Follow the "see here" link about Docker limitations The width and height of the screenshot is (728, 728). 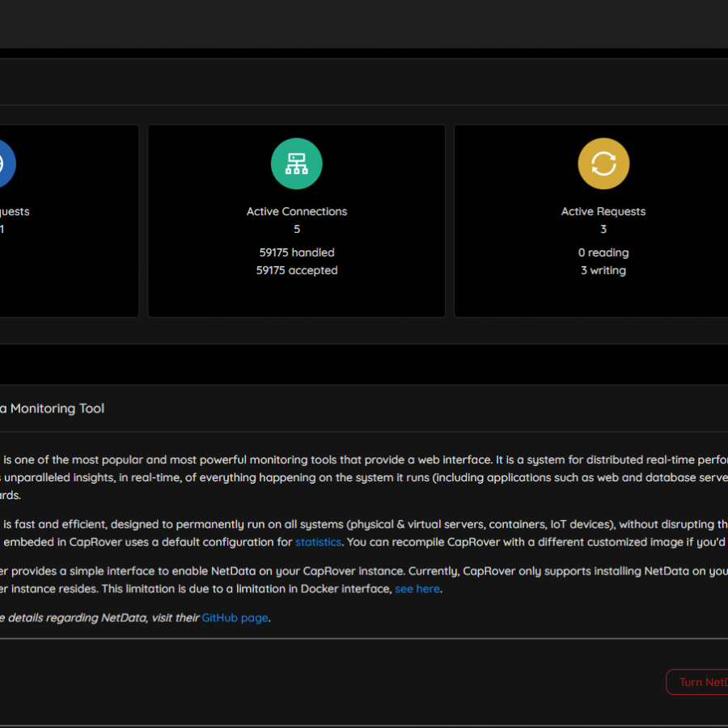click(x=417, y=588)
